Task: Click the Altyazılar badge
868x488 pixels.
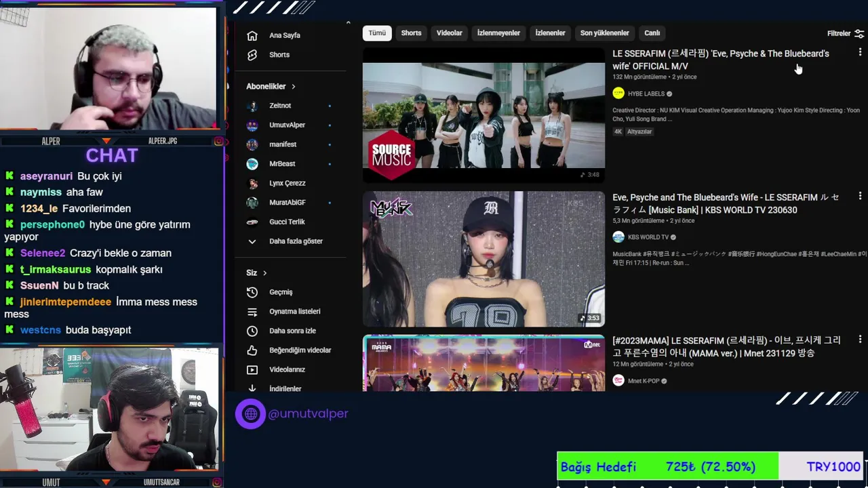Action: pyautogui.click(x=639, y=131)
